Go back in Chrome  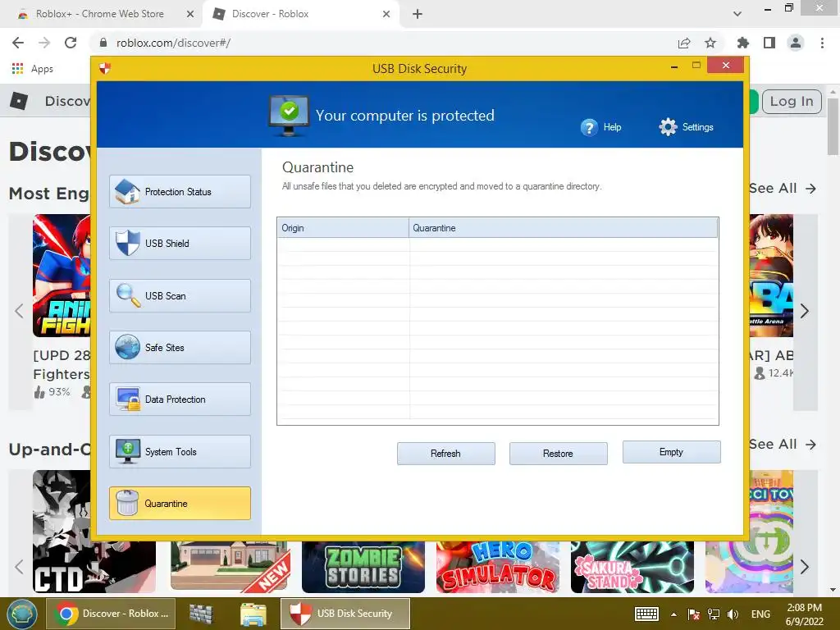click(18, 43)
